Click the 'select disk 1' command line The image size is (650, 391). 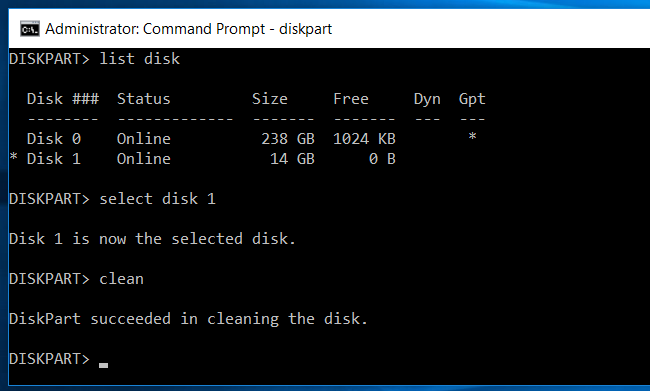tap(112, 199)
